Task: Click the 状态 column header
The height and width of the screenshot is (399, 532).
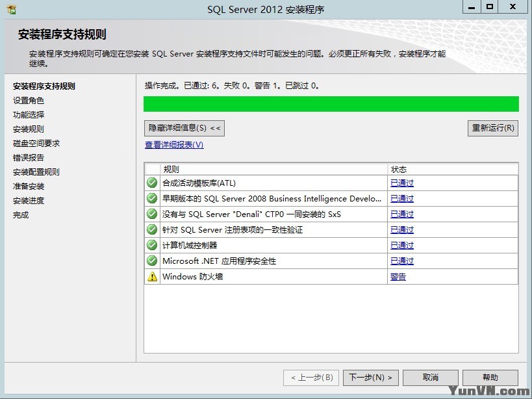Action: (x=453, y=170)
